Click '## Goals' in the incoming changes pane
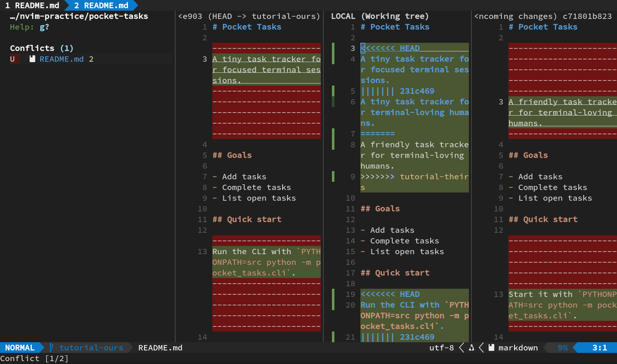The height and width of the screenshot is (364, 617). 528,155
